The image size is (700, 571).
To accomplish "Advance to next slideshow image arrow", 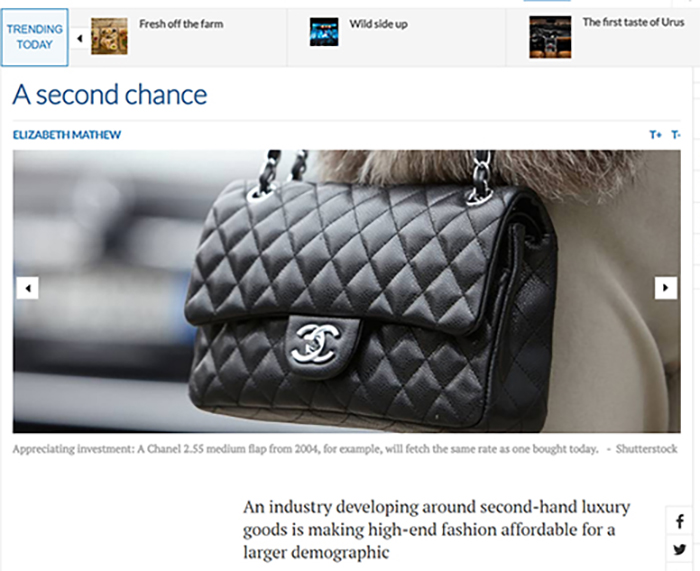I will [666, 288].
